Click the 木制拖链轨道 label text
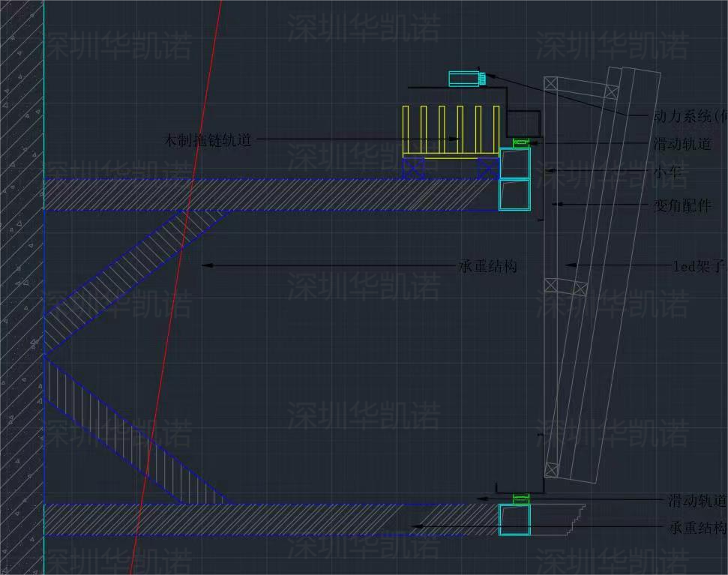728x575 pixels. (x=208, y=140)
